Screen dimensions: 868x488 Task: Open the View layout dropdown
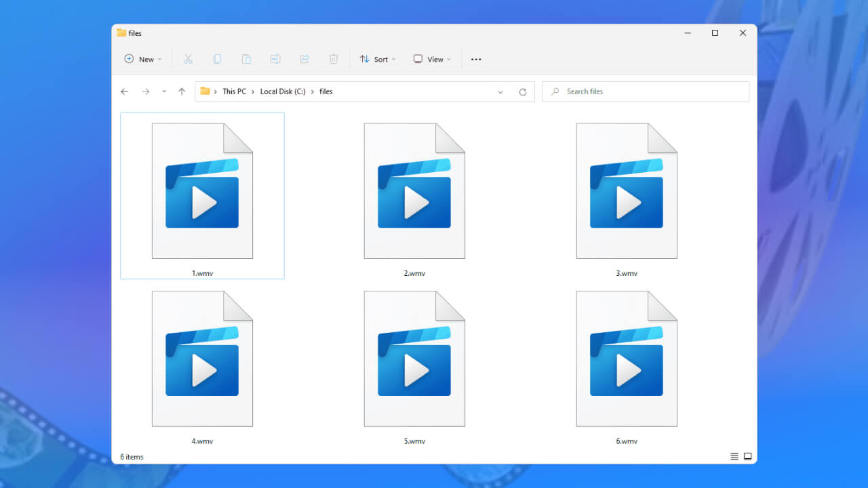(432, 59)
